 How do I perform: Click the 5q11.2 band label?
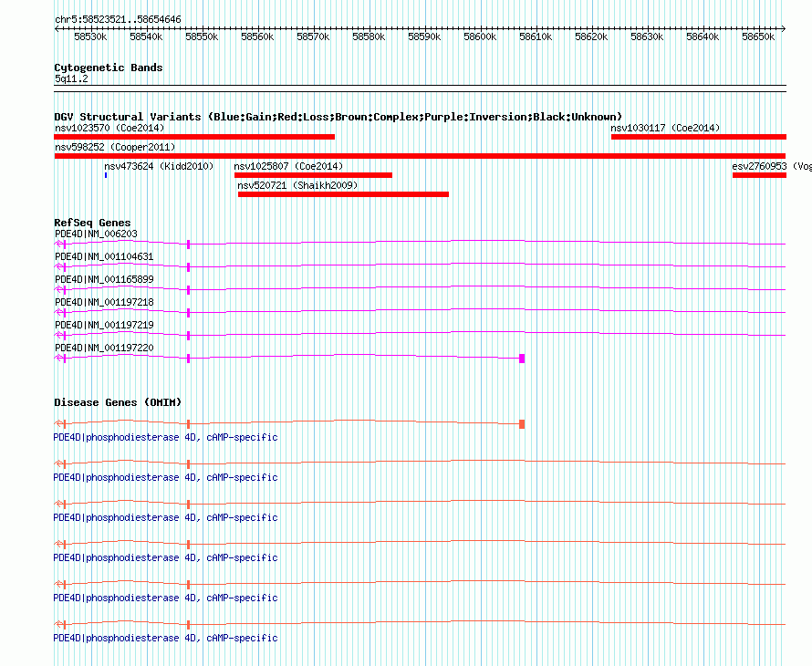tap(71, 78)
